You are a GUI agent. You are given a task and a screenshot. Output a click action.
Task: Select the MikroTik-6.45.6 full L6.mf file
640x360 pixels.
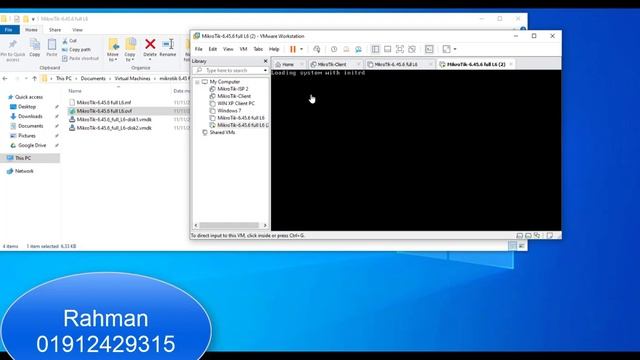point(104,102)
